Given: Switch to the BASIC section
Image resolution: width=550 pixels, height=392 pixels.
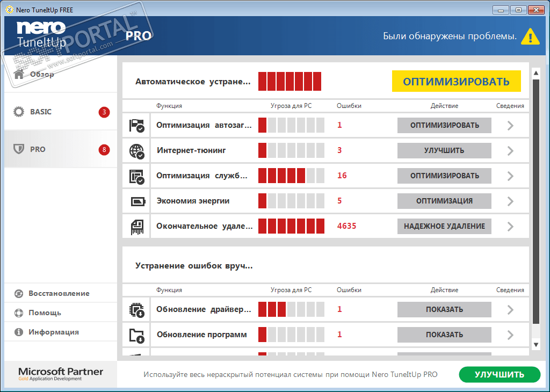Looking at the screenshot, I should 61,112.
